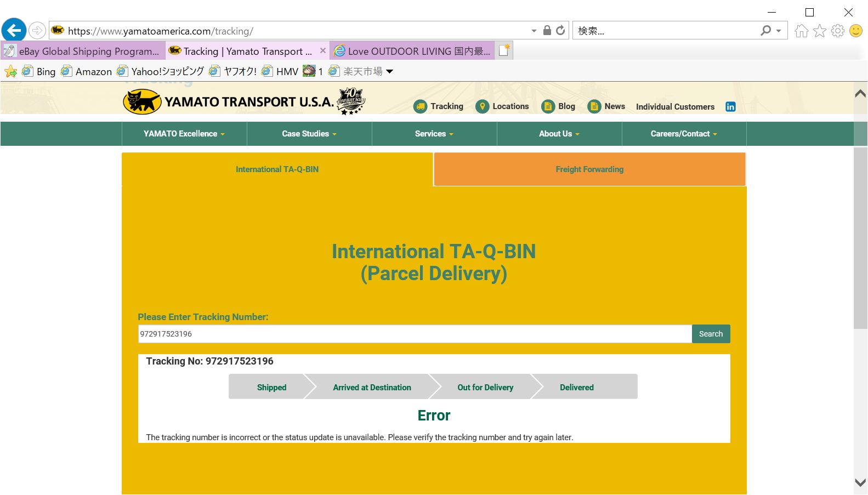Click the search magnifier icon
This screenshot has height=495, width=868.
(765, 31)
